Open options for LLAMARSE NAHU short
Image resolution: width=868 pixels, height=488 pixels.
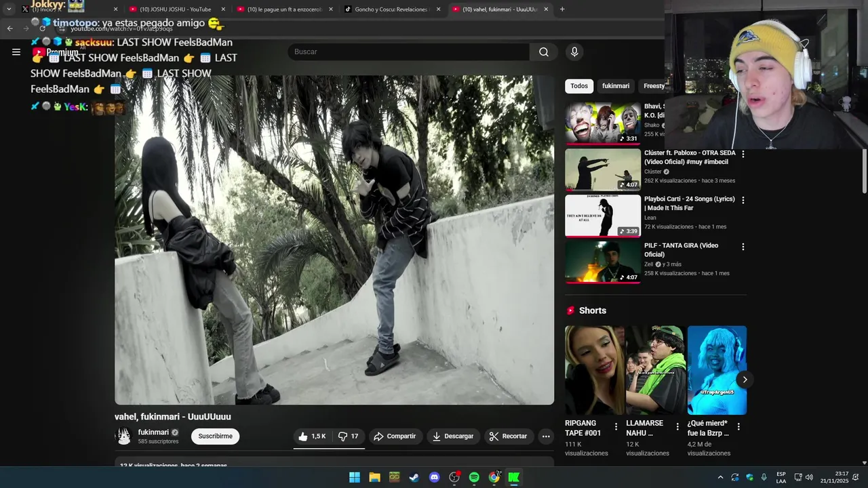point(677,427)
